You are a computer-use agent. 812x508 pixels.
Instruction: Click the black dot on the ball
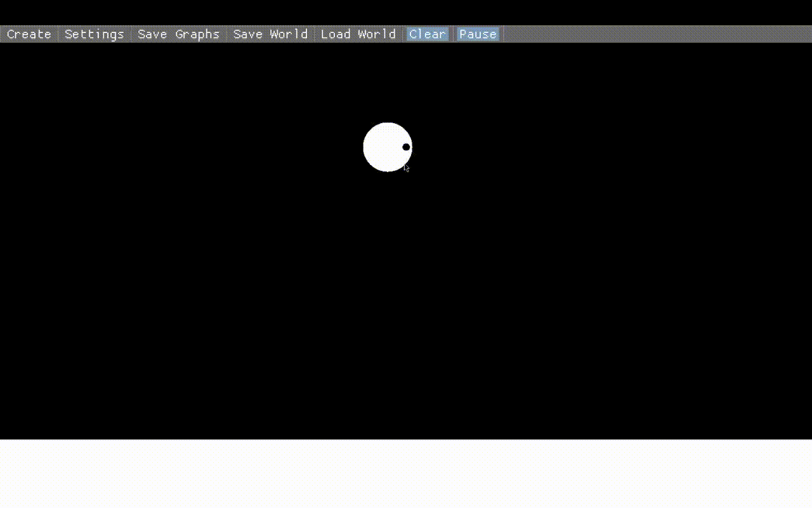(x=406, y=147)
